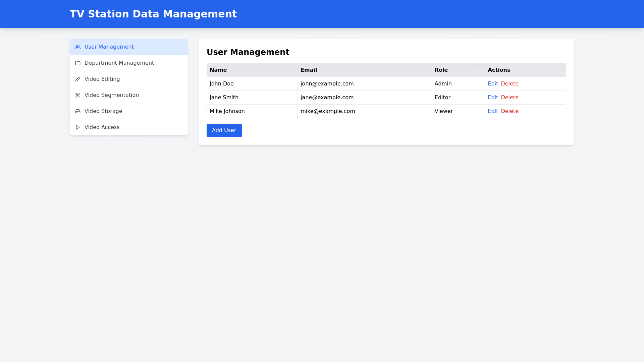Select the hard drive icon beside Video Storage

[77, 111]
